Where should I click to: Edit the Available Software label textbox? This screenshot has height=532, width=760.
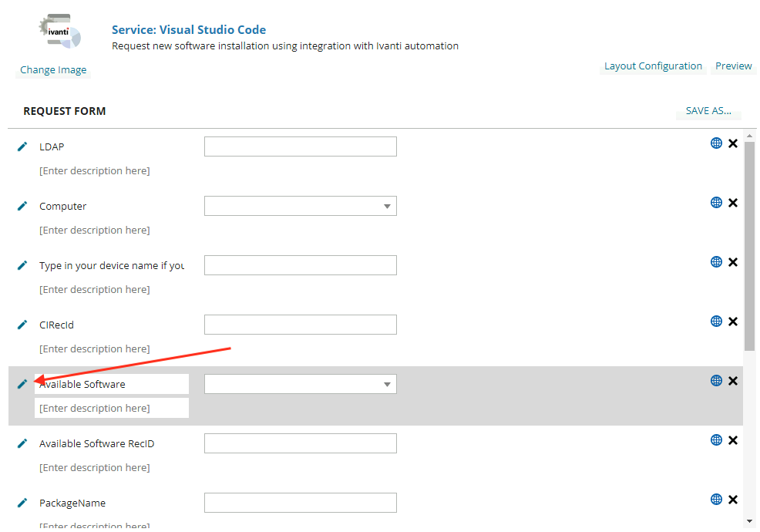pos(112,384)
